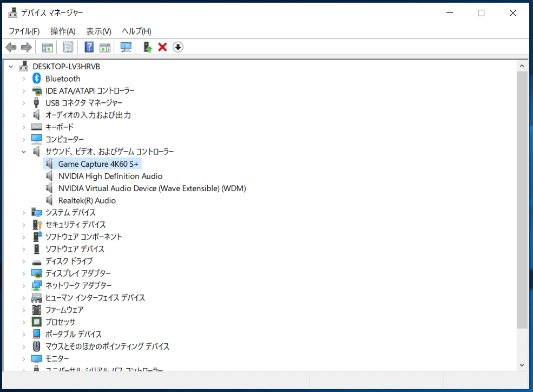Click the USB connector manager icon
Viewport: 533px width, 392px height.
click(36, 103)
